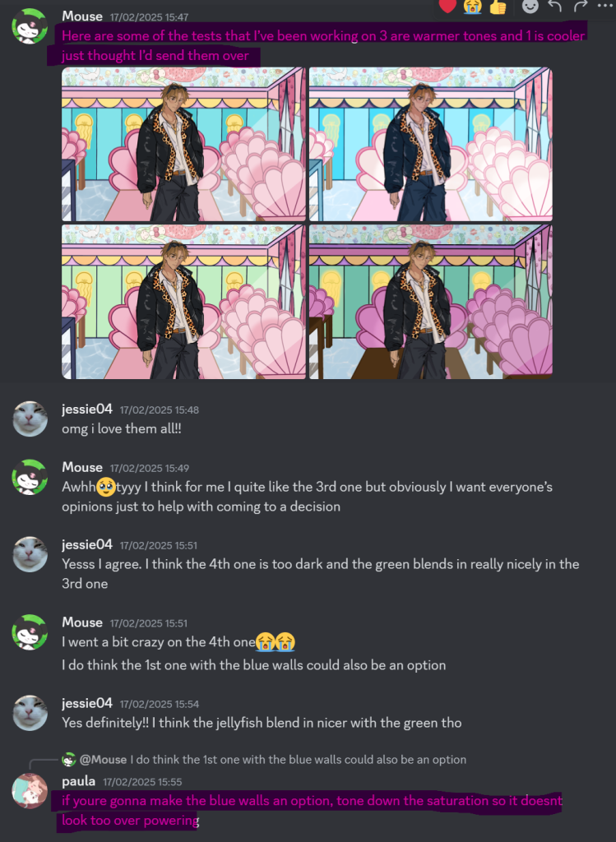Open the top-left blue walls test image
Screen dimensions: 616x842
pos(183,144)
